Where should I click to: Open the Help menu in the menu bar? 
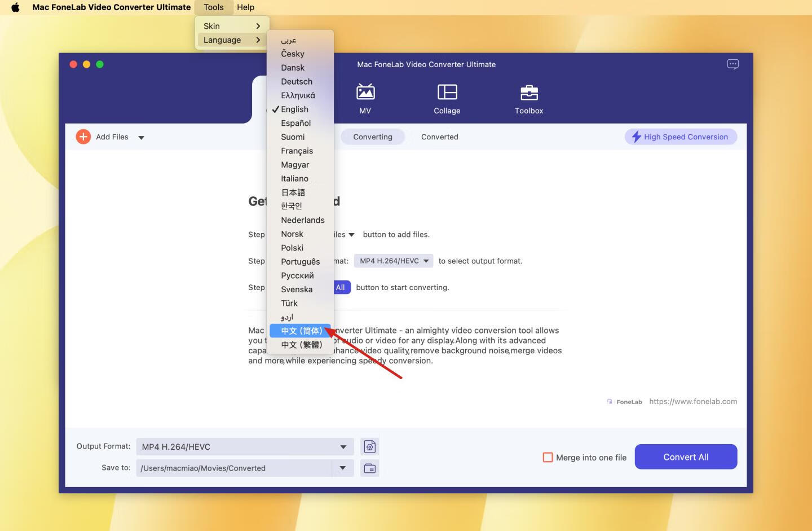click(x=245, y=7)
